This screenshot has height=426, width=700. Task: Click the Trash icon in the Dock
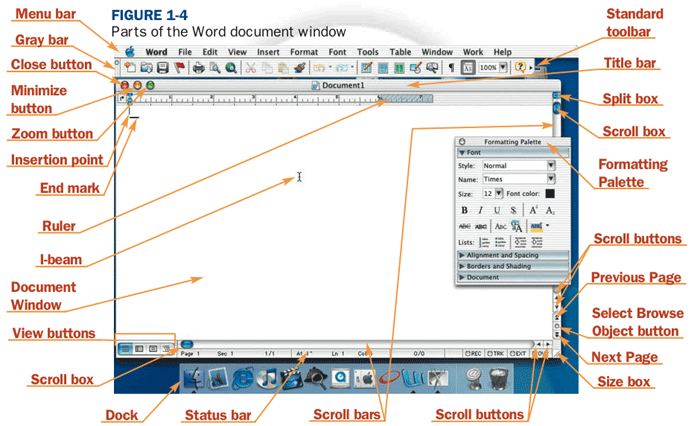[499, 378]
